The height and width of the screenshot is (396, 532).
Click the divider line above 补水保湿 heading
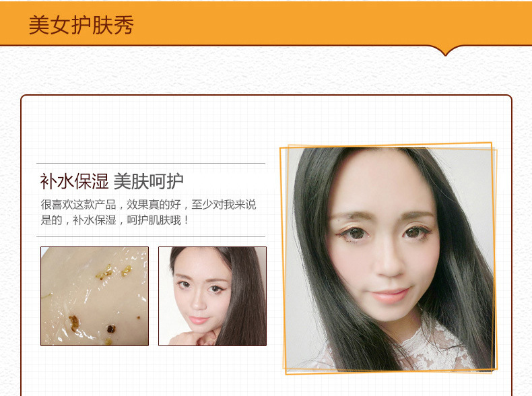151,163
